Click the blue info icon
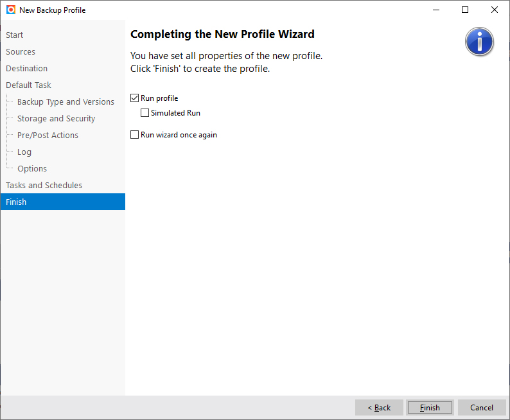The image size is (510, 420). (479, 42)
